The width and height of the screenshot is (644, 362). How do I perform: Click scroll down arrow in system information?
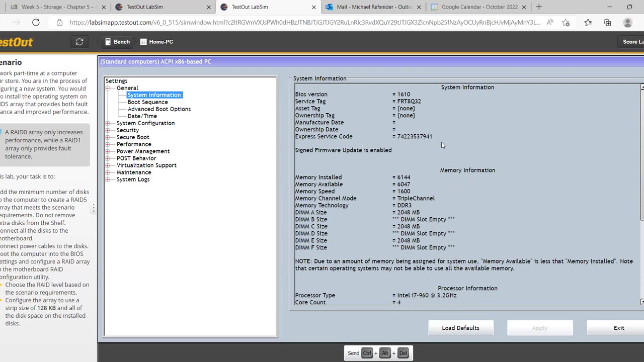642,302
